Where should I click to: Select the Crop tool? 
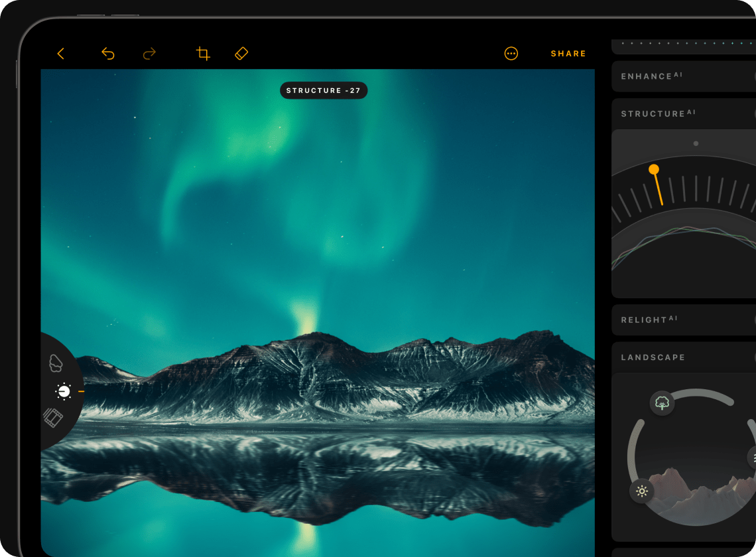(203, 54)
